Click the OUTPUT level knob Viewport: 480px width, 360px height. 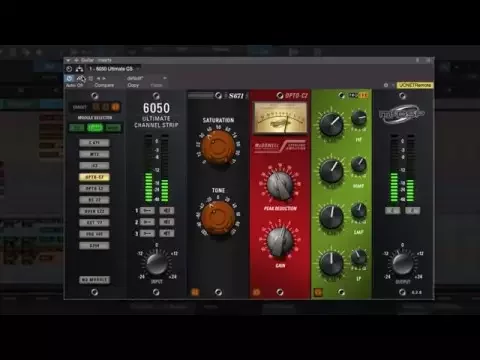[x=402, y=263]
